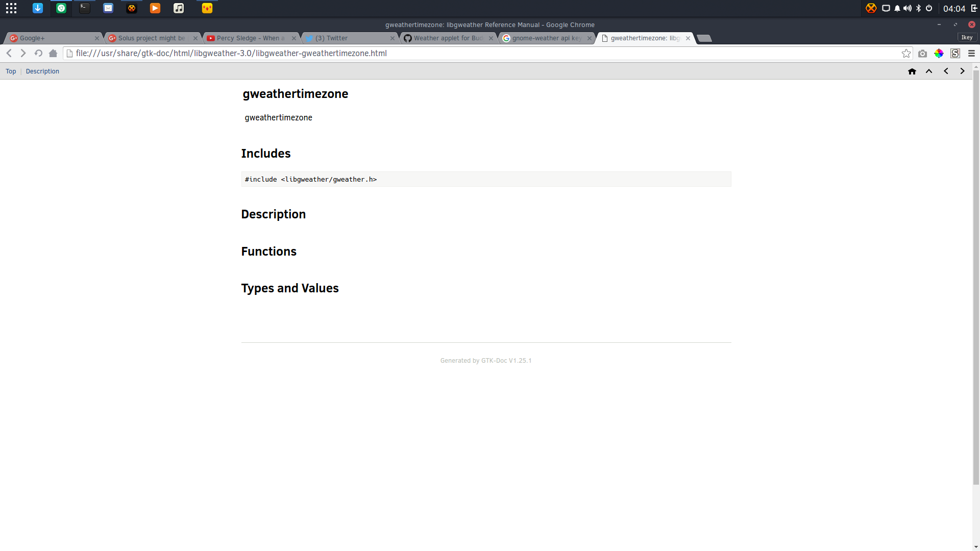Click the orange X app icon in the panel

[132, 8]
